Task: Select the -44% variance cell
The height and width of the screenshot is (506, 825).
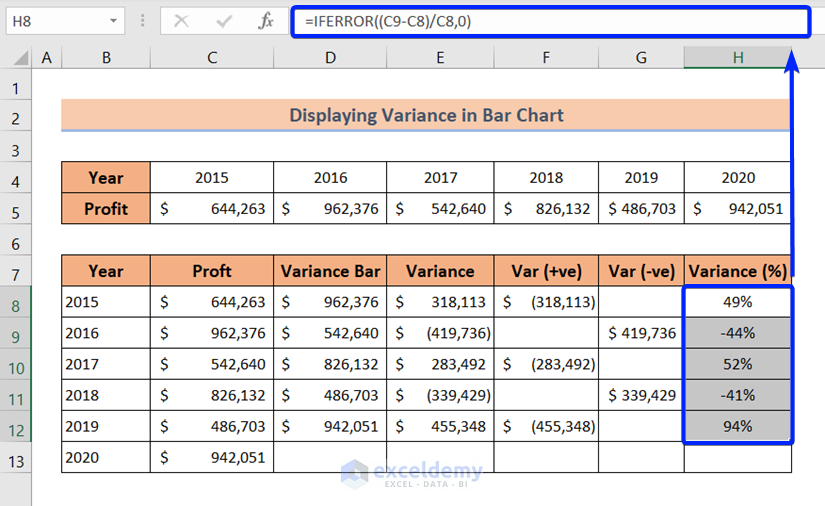Action: [x=738, y=333]
